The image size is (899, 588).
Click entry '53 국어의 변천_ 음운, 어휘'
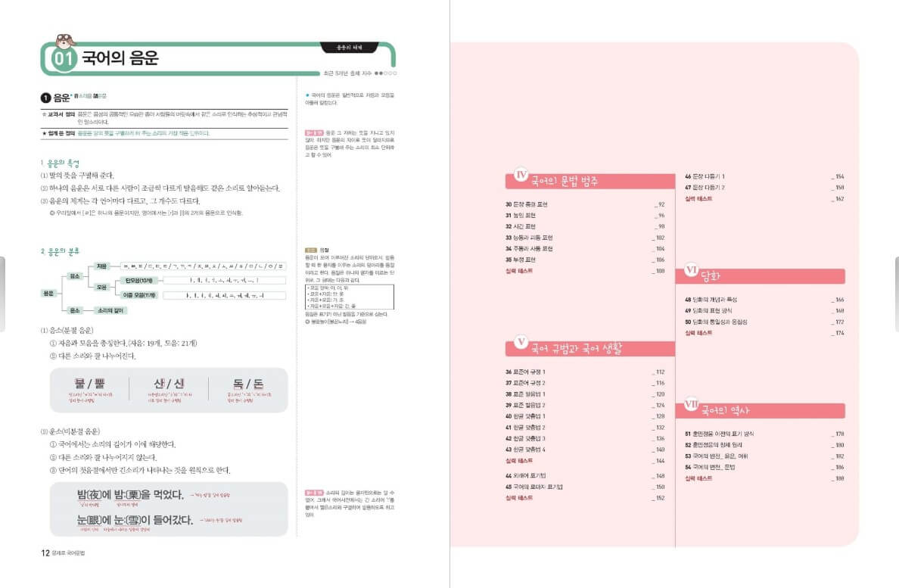pyautogui.click(x=764, y=456)
